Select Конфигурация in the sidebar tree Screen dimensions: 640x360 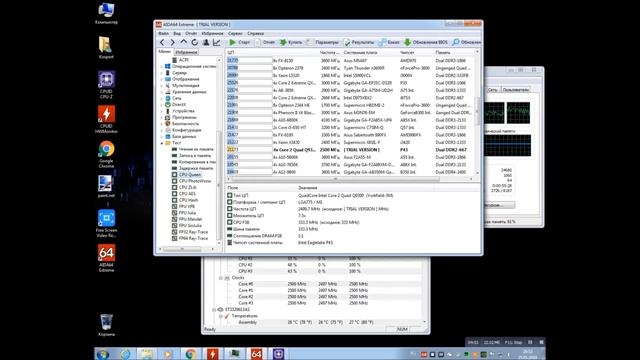tap(187, 130)
